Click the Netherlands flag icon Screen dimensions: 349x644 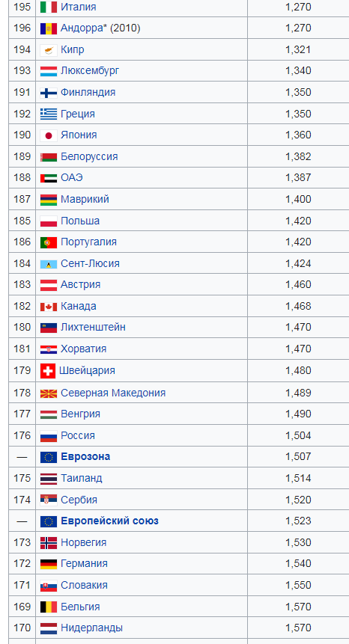click(49, 628)
